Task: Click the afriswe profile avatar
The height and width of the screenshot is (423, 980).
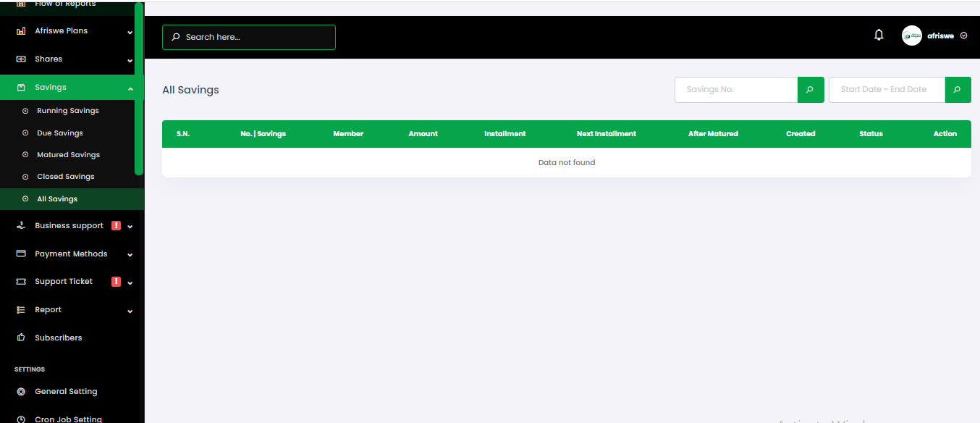Action: [x=912, y=35]
